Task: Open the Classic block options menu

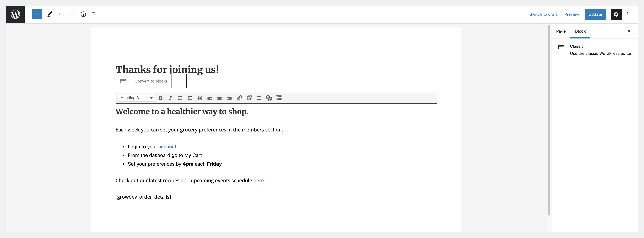Action: coord(179,81)
